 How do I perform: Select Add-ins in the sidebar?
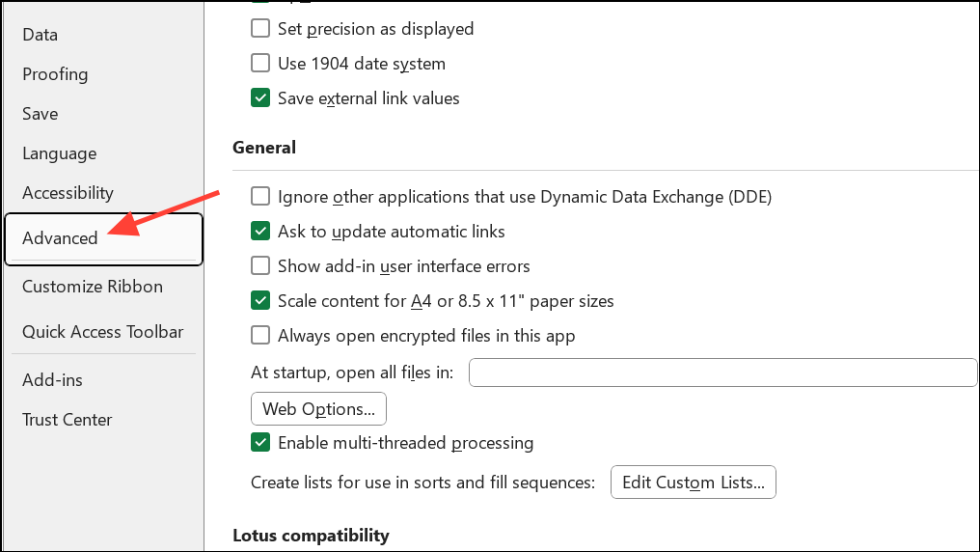52,380
